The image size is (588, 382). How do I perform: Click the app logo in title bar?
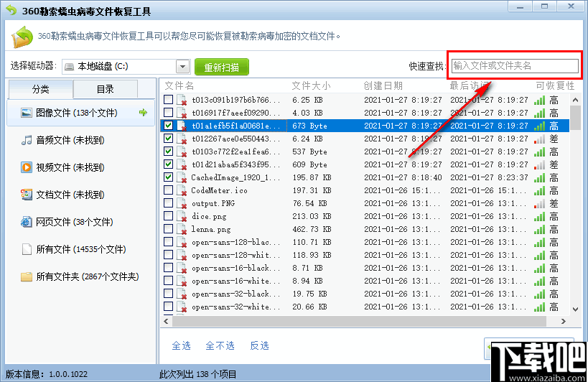tap(11, 11)
